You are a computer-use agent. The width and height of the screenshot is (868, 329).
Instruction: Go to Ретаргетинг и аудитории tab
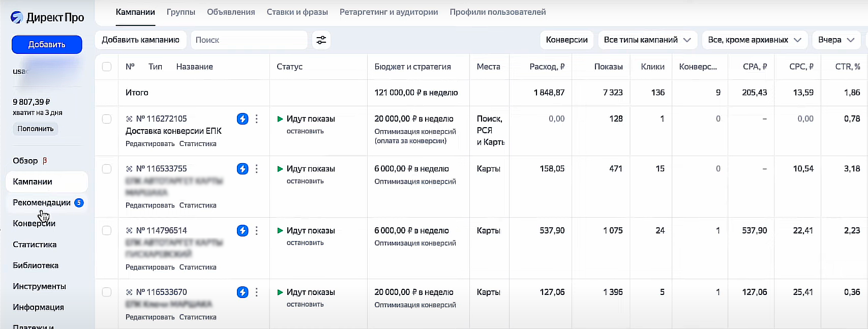click(x=388, y=12)
